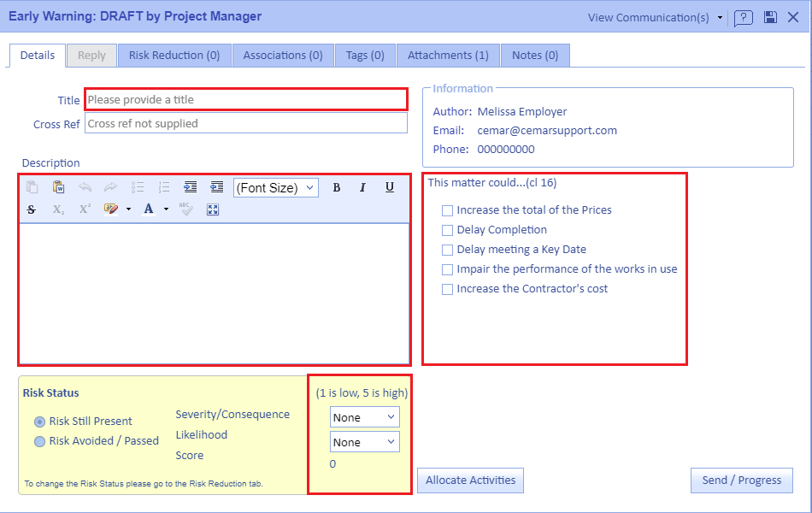Expand the Likelihood rating dropdown
This screenshot has height=513, width=812.
pyautogui.click(x=364, y=442)
